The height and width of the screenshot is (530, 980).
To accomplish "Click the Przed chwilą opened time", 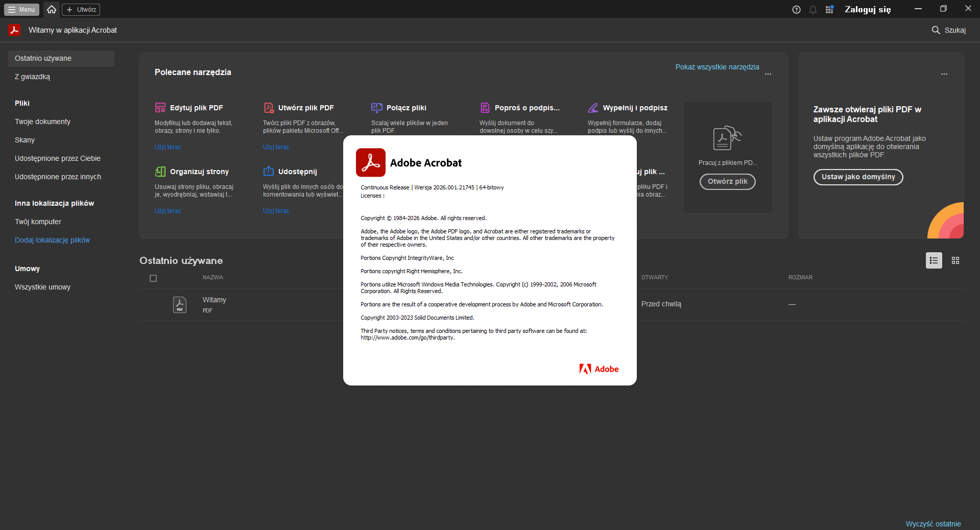I will 661,304.
